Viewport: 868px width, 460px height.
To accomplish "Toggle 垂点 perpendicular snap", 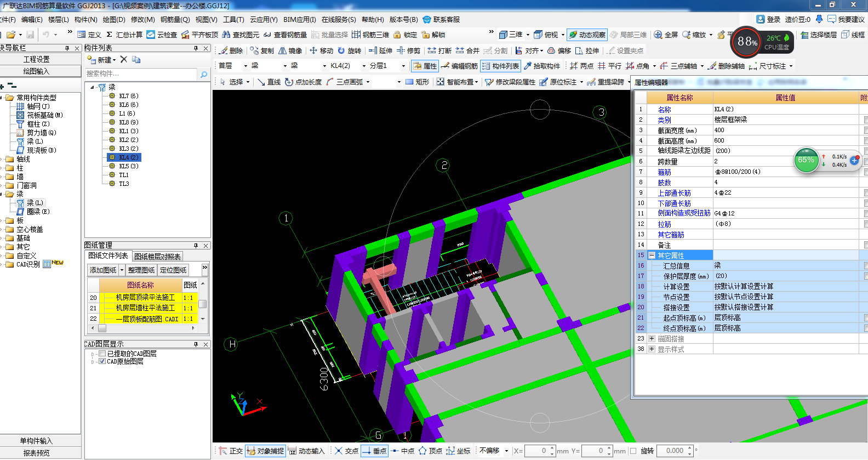I will coord(374,451).
